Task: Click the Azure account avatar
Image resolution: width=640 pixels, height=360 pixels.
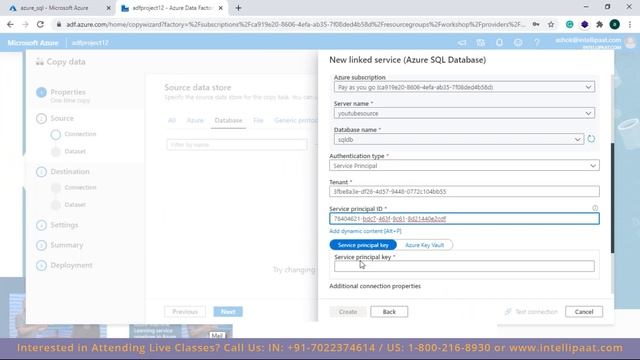Action: tap(631, 42)
